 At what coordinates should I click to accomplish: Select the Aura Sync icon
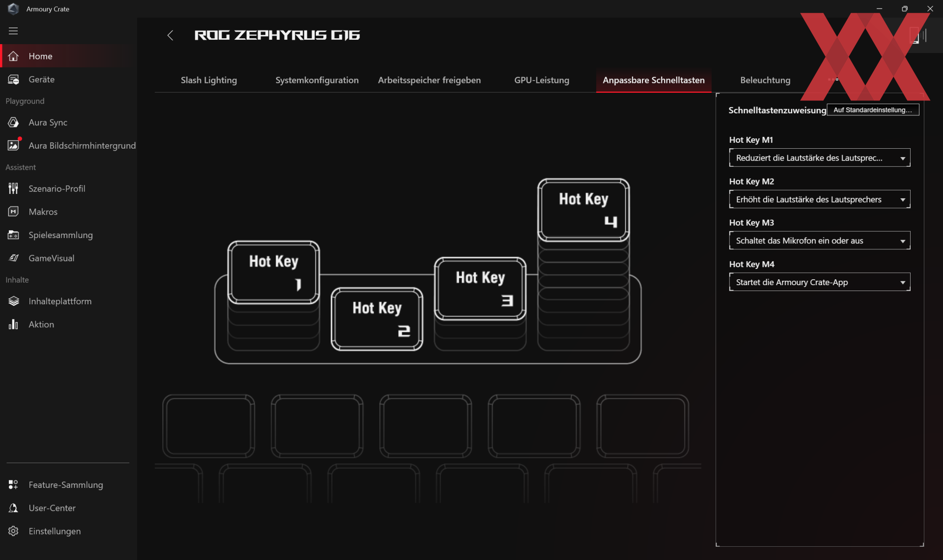pos(13,122)
